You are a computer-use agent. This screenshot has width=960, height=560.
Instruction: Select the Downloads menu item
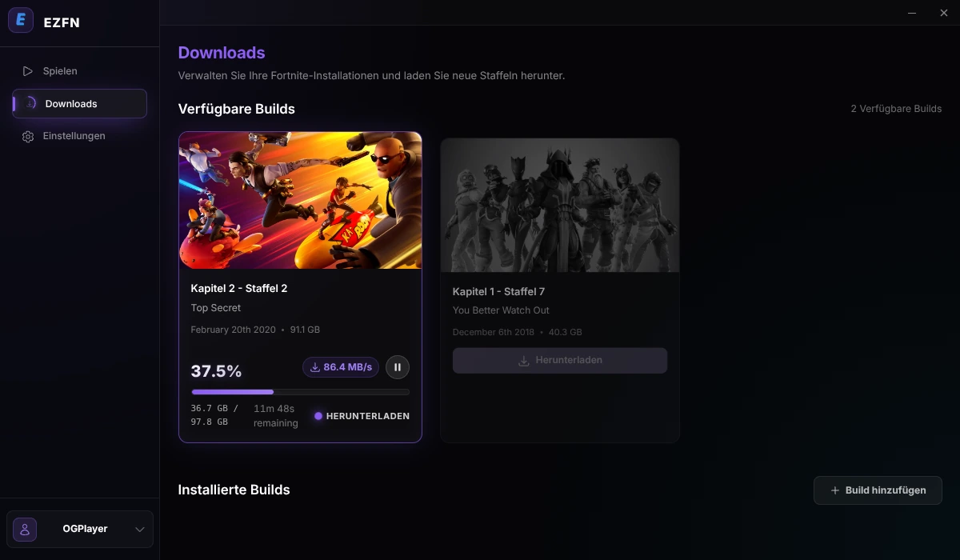[79, 103]
